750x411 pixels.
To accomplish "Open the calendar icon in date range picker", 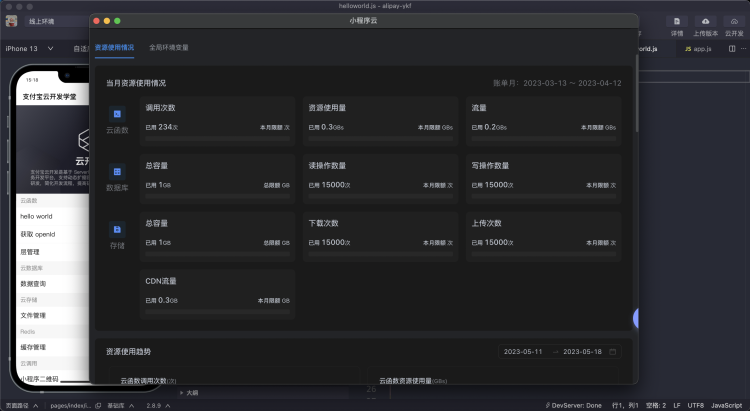I will coord(612,352).
